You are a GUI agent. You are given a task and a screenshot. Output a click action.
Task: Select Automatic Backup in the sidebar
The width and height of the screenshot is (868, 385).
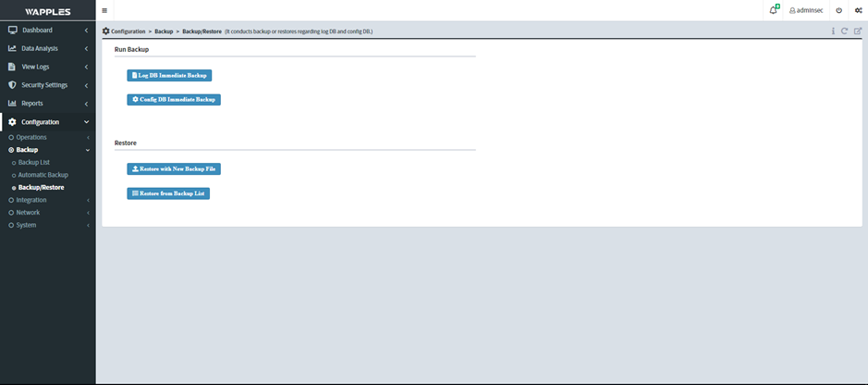43,175
